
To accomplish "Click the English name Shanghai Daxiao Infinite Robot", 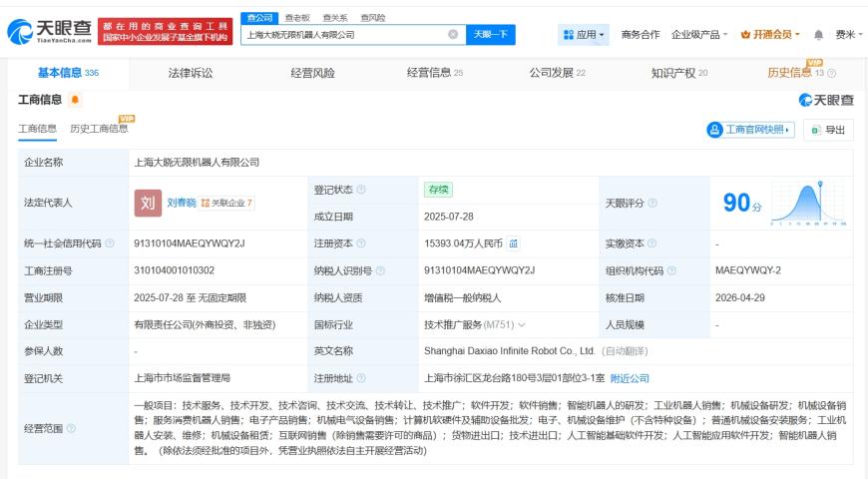I will pos(509,351).
